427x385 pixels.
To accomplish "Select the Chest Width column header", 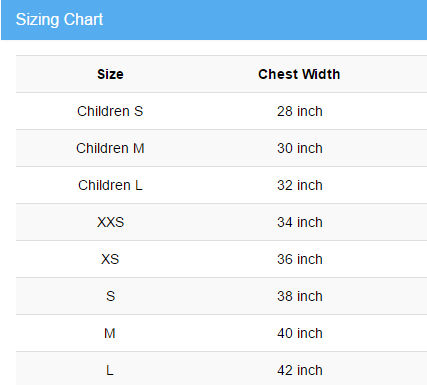I will (299, 74).
